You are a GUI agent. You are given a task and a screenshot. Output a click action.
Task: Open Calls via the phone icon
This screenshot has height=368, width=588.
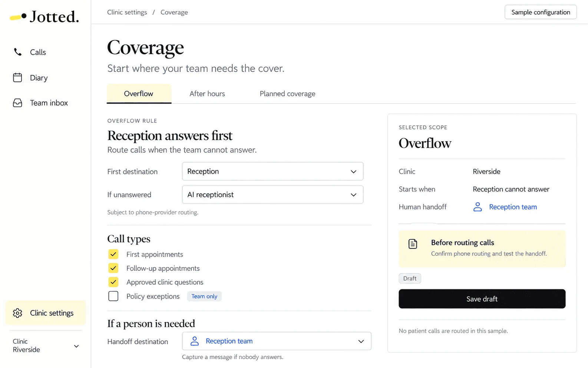pyautogui.click(x=18, y=52)
